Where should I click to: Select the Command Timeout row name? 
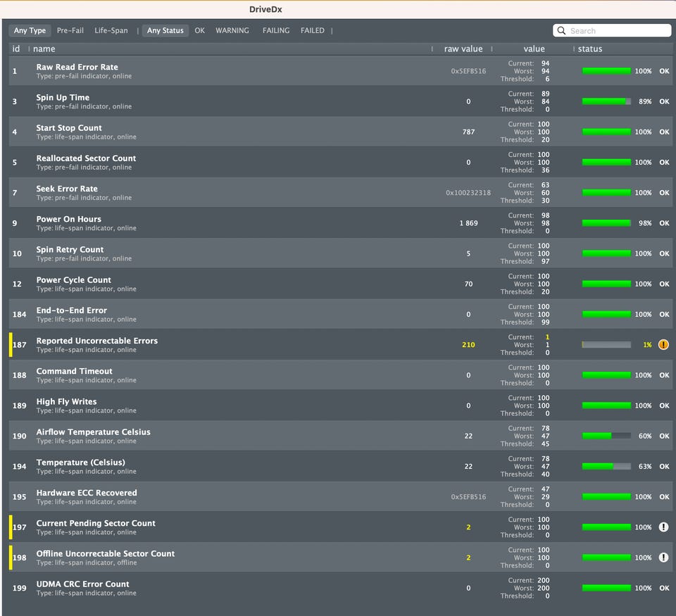74,371
